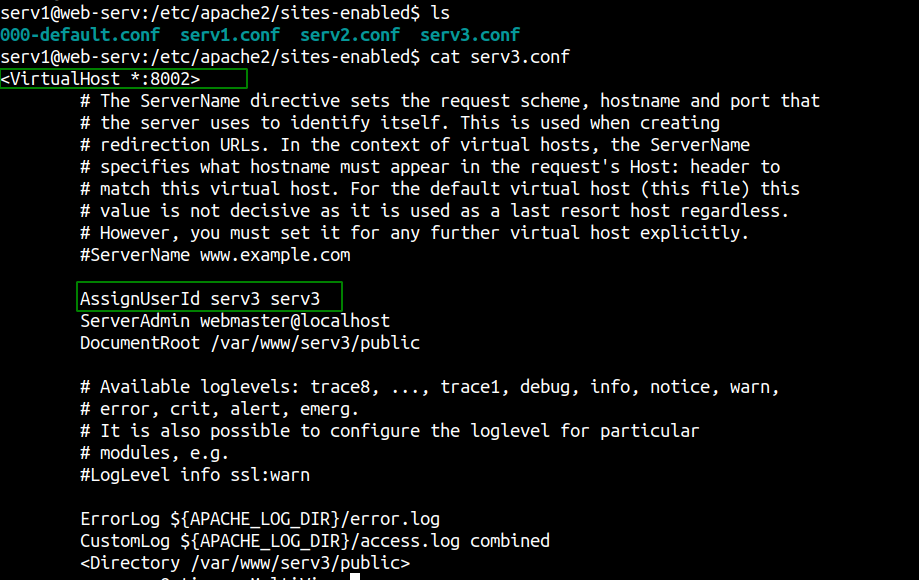The height and width of the screenshot is (580, 919).
Task: Click the commented #ServerName www.example.com line
Action: click(215, 255)
